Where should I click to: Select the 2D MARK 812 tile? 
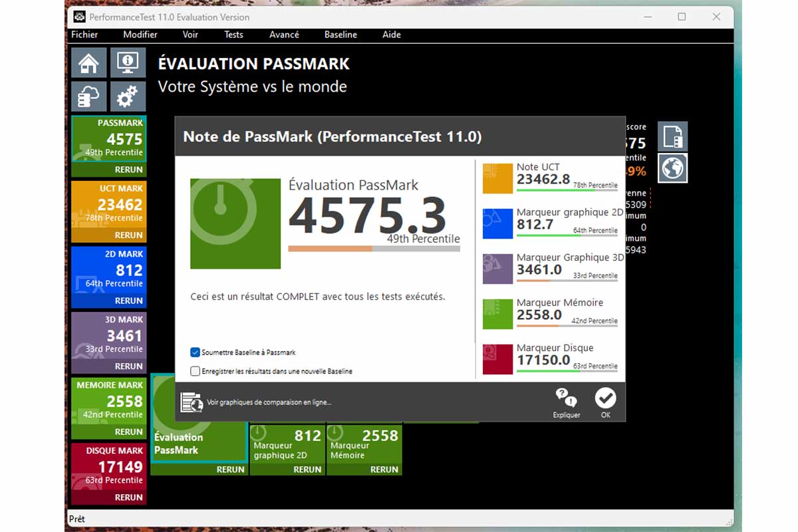[x=109, y=271]
